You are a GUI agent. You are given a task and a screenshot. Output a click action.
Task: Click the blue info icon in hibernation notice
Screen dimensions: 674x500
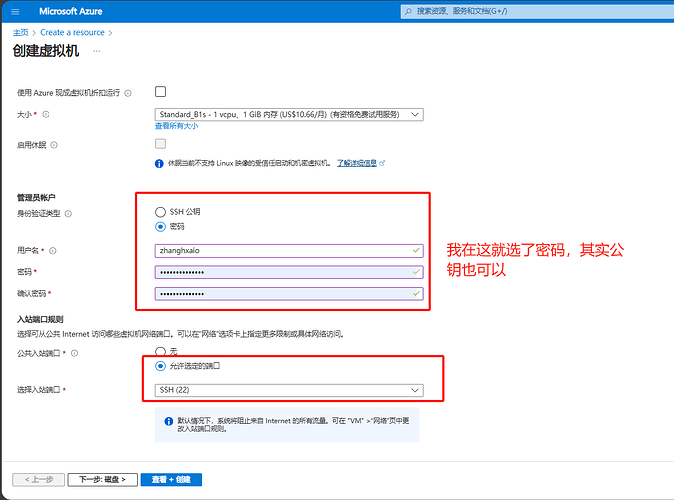click(159, 163)
